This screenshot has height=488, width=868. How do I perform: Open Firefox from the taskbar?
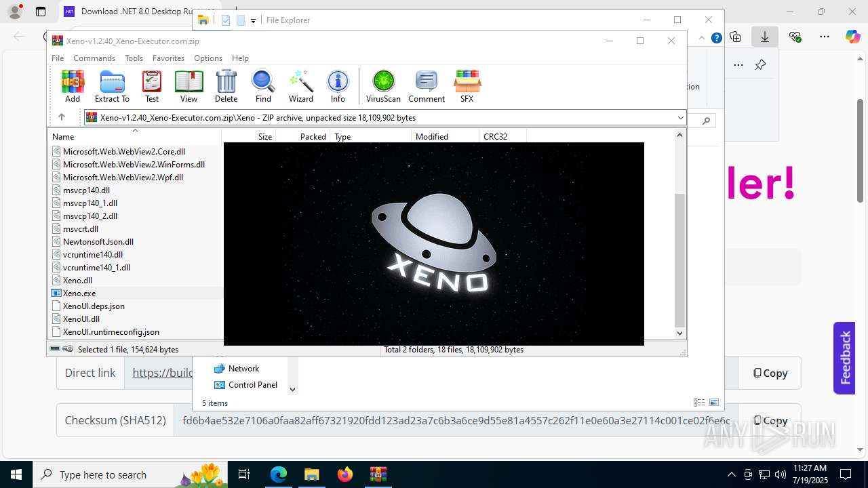point(345,474)
